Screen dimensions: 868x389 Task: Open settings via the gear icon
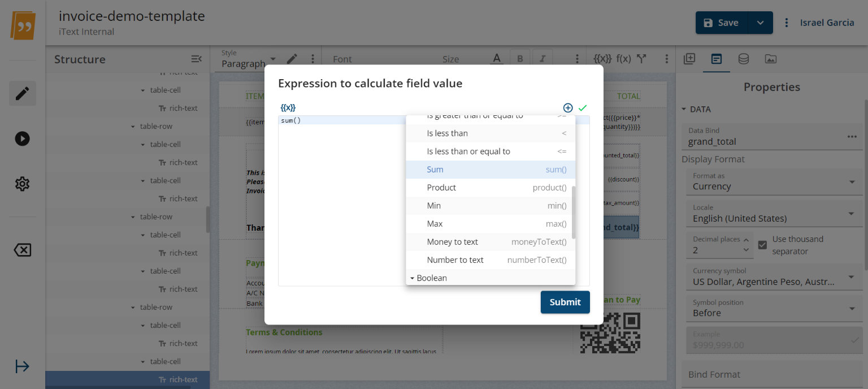coord(22,183)
